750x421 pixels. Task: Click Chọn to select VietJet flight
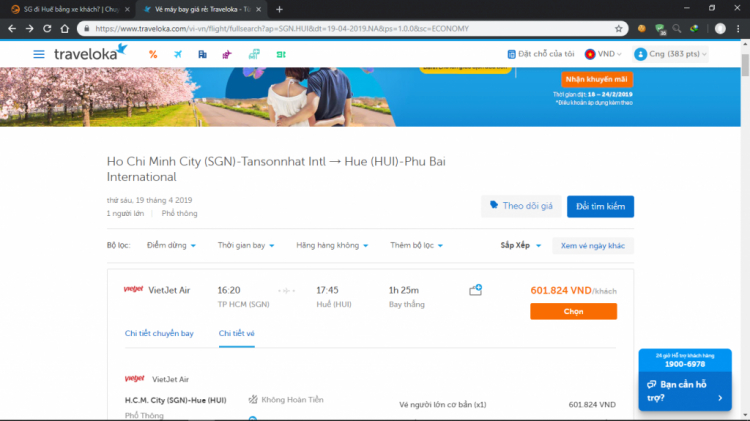[574, 311]
